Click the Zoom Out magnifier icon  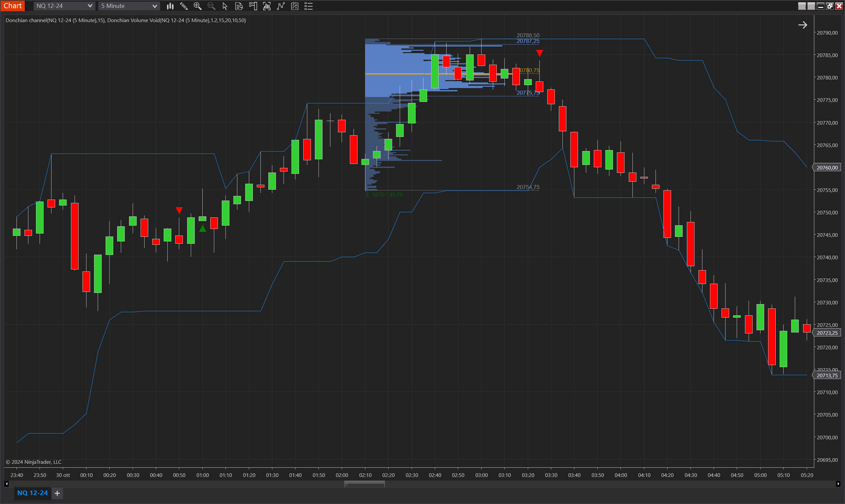click(x=211, y=6)
